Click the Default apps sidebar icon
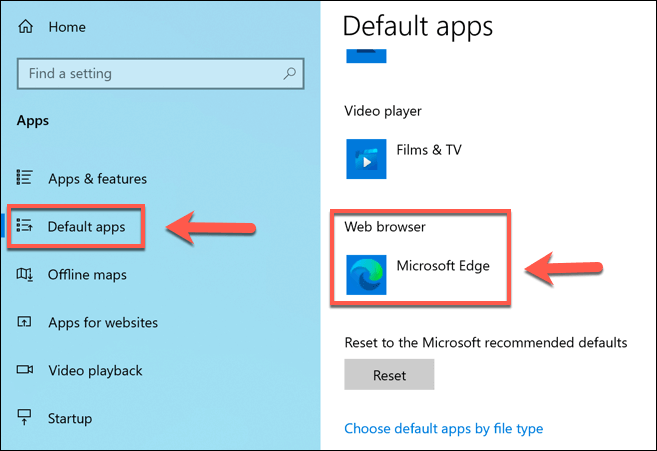 click(24, 226)
